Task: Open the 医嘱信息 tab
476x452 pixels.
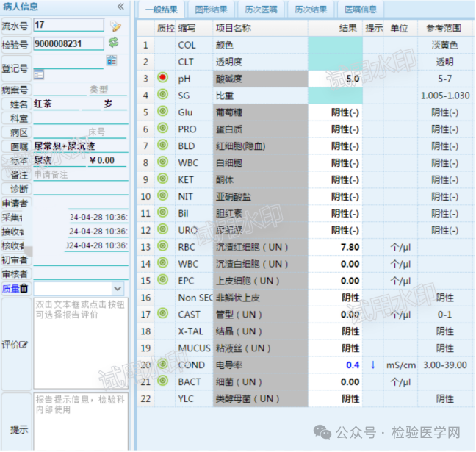Action: tap(361, 10)
